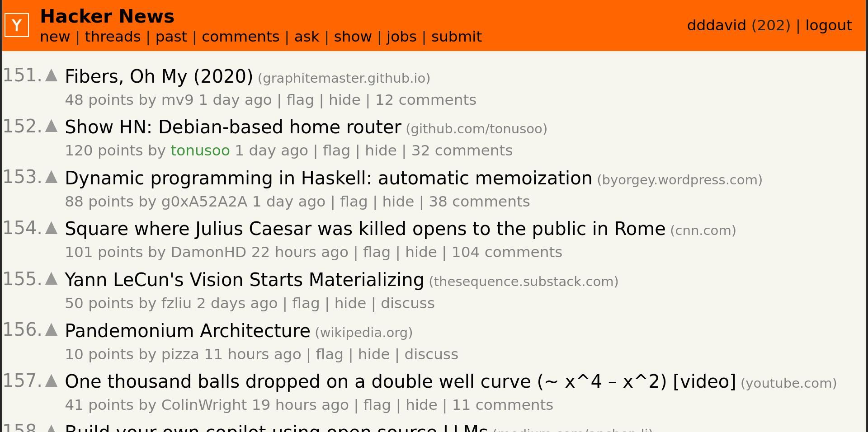Upvote the Fibers, Oh My story
The height and width of the screenshot is (432, 868).
(x=52, y=75)
